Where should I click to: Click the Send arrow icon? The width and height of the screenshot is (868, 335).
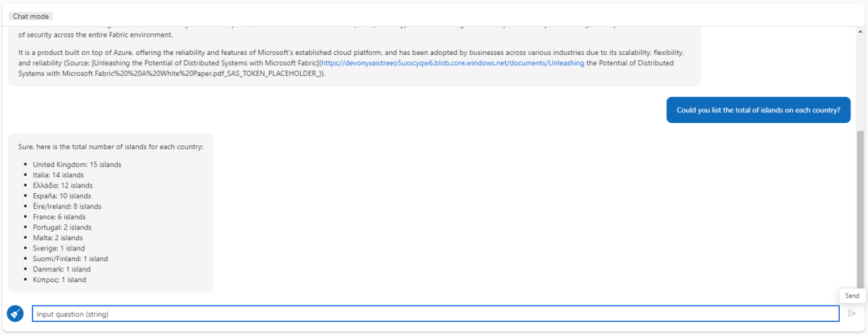tap(852, 313)
